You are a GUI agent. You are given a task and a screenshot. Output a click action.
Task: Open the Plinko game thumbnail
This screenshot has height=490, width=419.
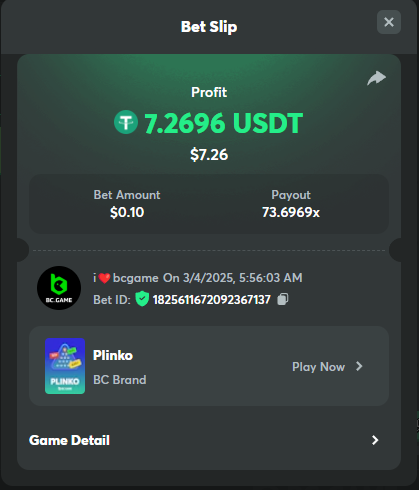[x=65, y=366]
